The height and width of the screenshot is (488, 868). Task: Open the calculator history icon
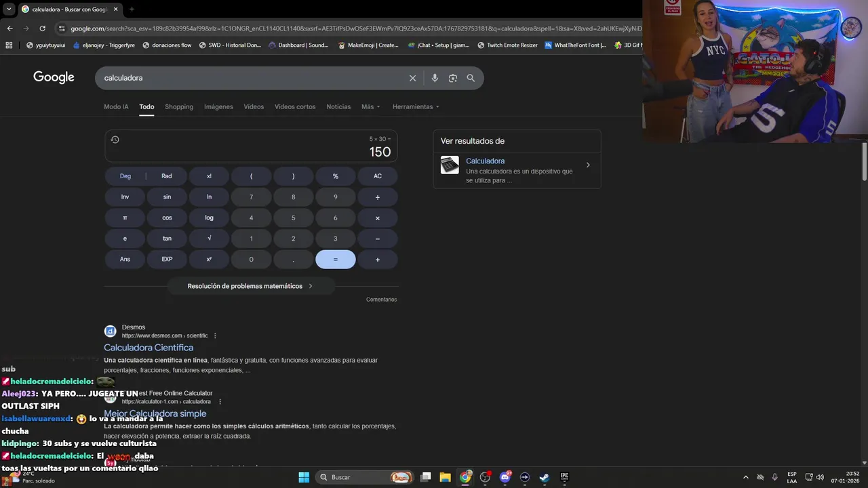click(115, 140)
